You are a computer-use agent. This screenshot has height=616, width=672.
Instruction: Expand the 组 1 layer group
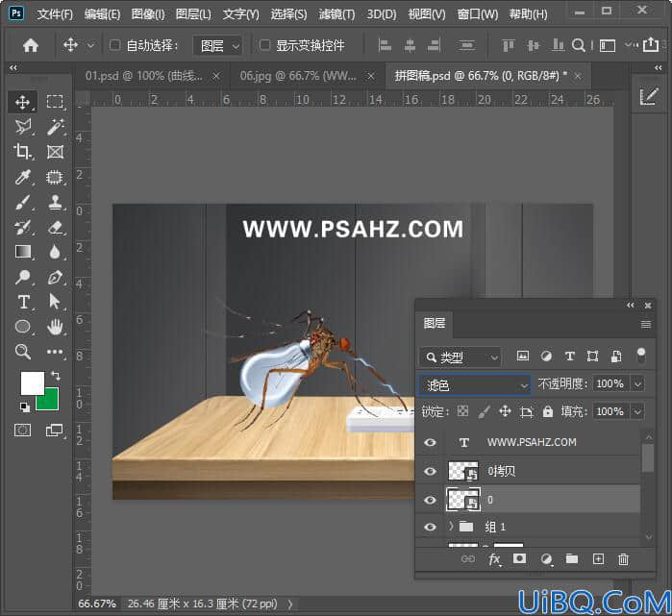coord(451,526)
